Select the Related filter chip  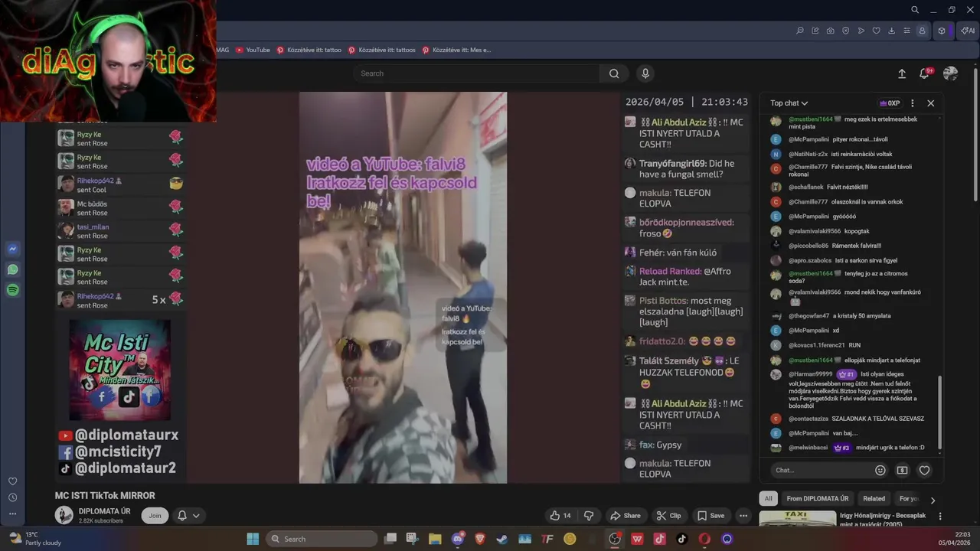click(x=874, y=498)
